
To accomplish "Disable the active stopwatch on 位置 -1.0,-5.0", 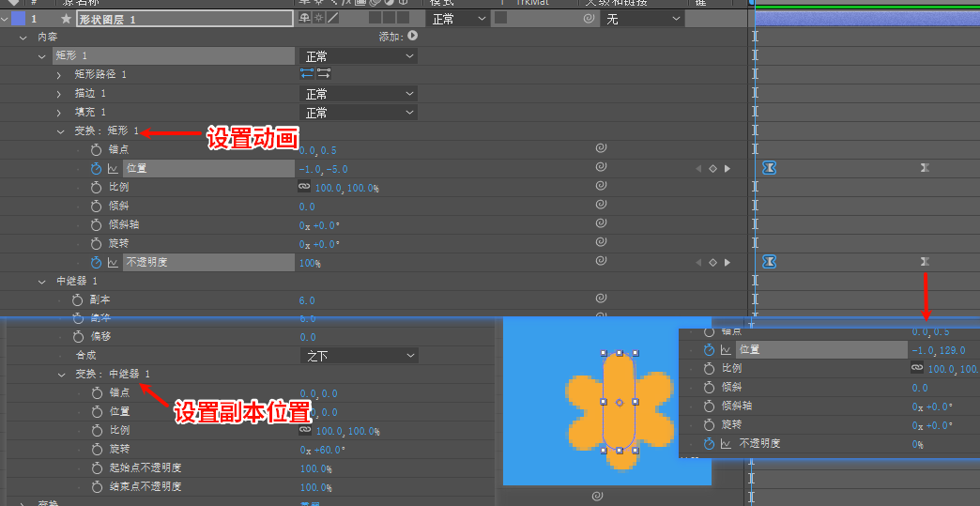I will (96, 169).
